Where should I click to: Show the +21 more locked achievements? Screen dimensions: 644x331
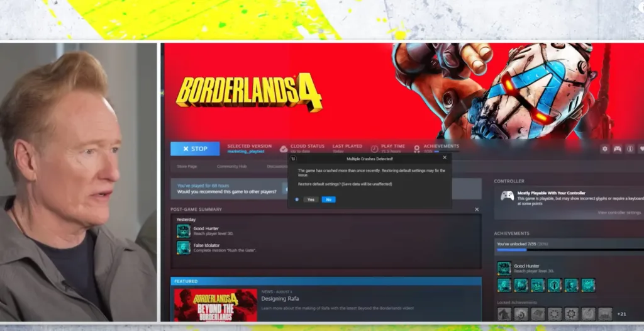click(x=621, y=314)
